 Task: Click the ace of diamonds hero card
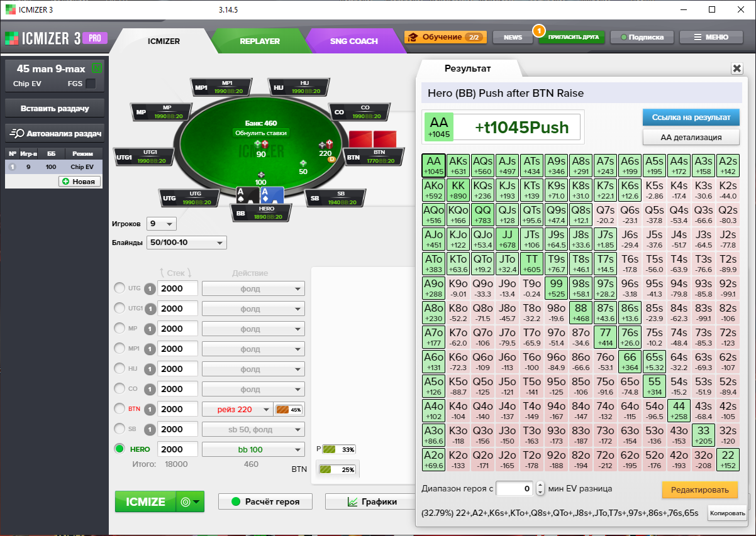(x=271, y=195)
